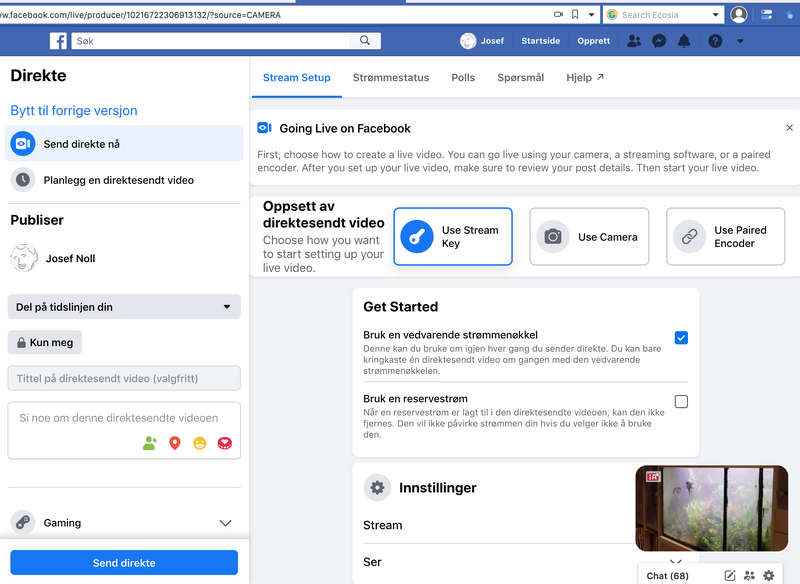The height and width of the screenshot is (584, 800).
Task: Click the browser camera indicator icon
Action: pyautogui.click(x=558, y=15)
